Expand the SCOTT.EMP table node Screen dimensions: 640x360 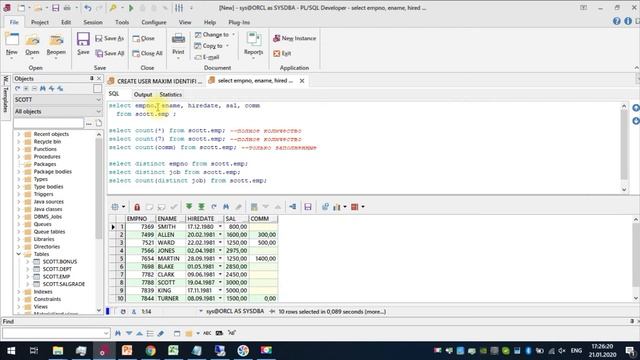click(x=28, y=277)
